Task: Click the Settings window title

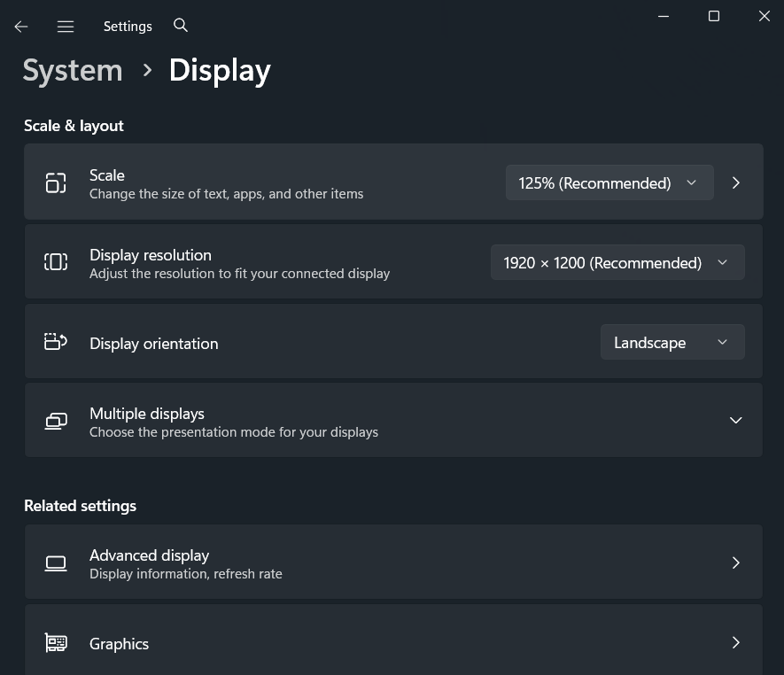Action: point(128,27)
